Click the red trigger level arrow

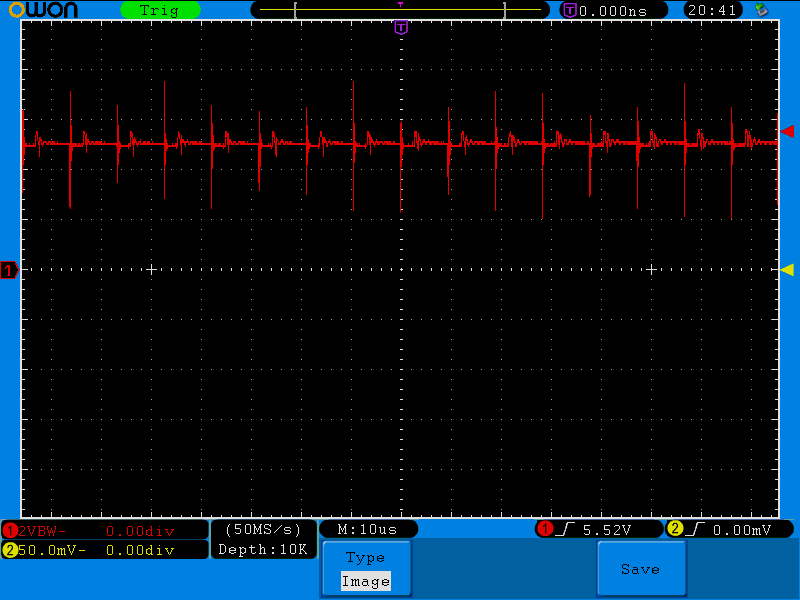[787, 131]
